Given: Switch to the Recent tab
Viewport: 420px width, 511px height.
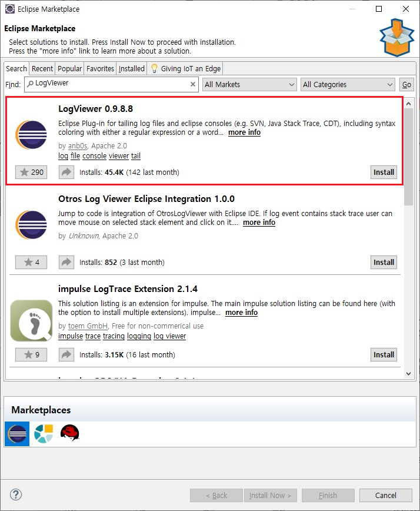Looking at the screenshot, I should (42, 68).
